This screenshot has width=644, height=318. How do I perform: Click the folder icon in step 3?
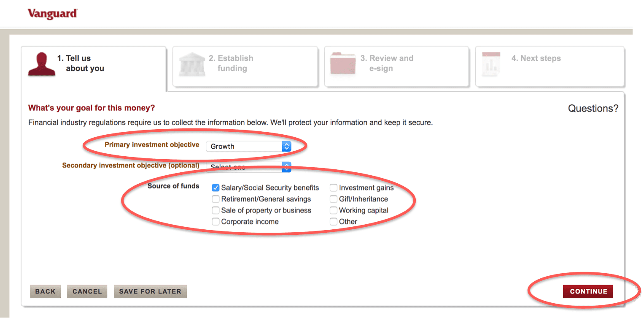click(343, 64)
